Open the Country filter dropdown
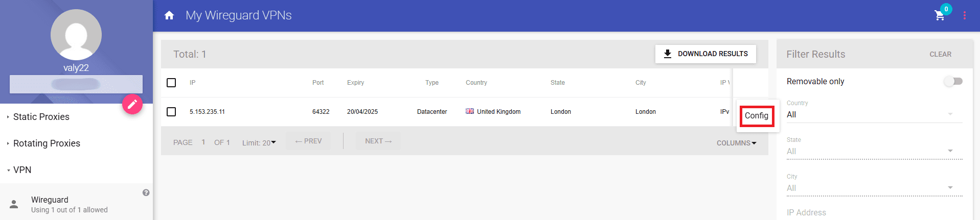This screenshot has height=220, width=980. point(874,114)
